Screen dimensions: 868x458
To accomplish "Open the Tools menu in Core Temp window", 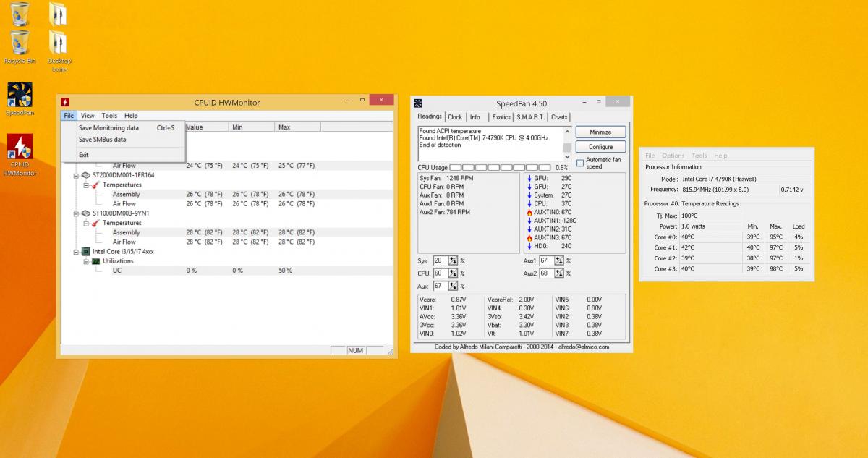I will click(x=699, y=156).
